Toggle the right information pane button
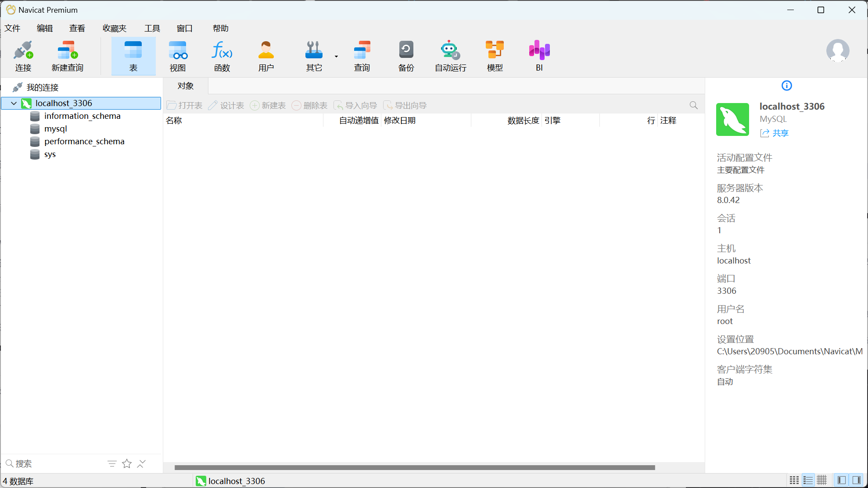 pos(856,480)
